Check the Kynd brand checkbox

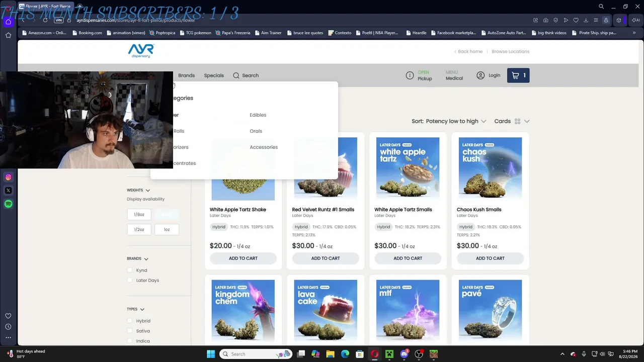(x=130, y=270)
